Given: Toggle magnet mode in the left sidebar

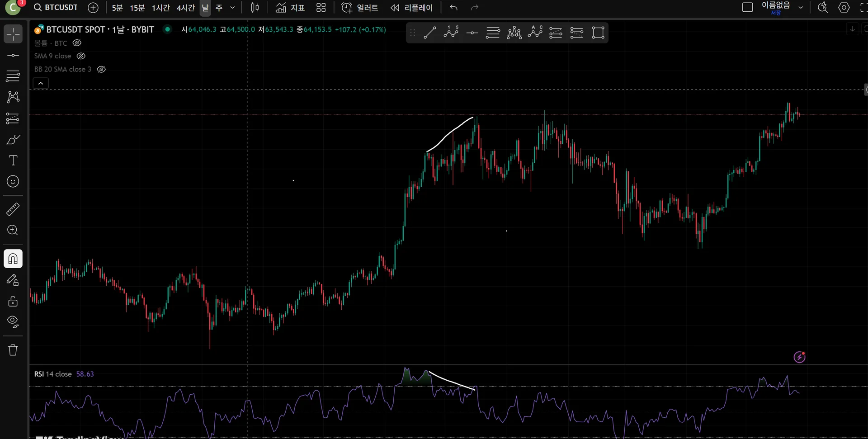Looking at the screenshot, I should click(x=13, y=259).
